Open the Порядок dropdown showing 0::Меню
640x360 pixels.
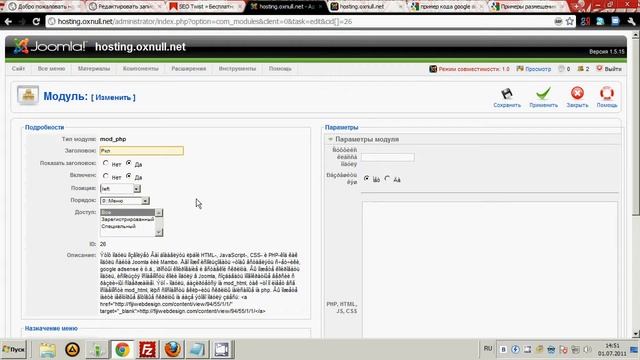[124, 201]
